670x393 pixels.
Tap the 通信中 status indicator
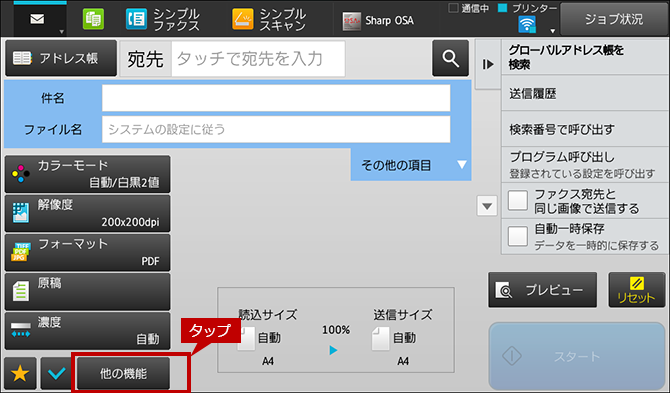[x=469, y=8]
